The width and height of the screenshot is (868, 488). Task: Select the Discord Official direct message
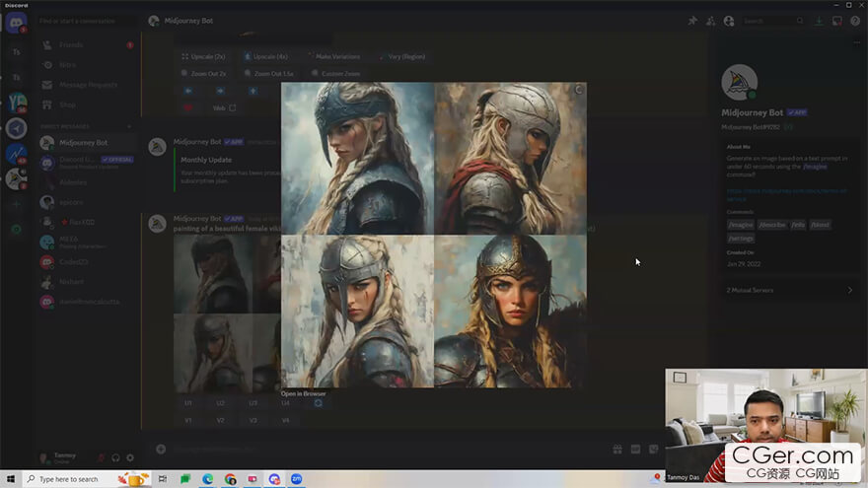(87, 162)
